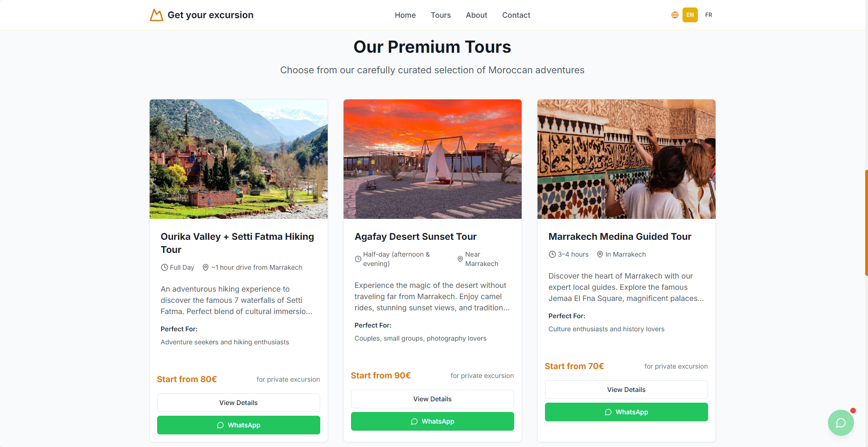
Task: Click the location pin icon near 'Near Marrakech'
Action: (x=460, y=259)
